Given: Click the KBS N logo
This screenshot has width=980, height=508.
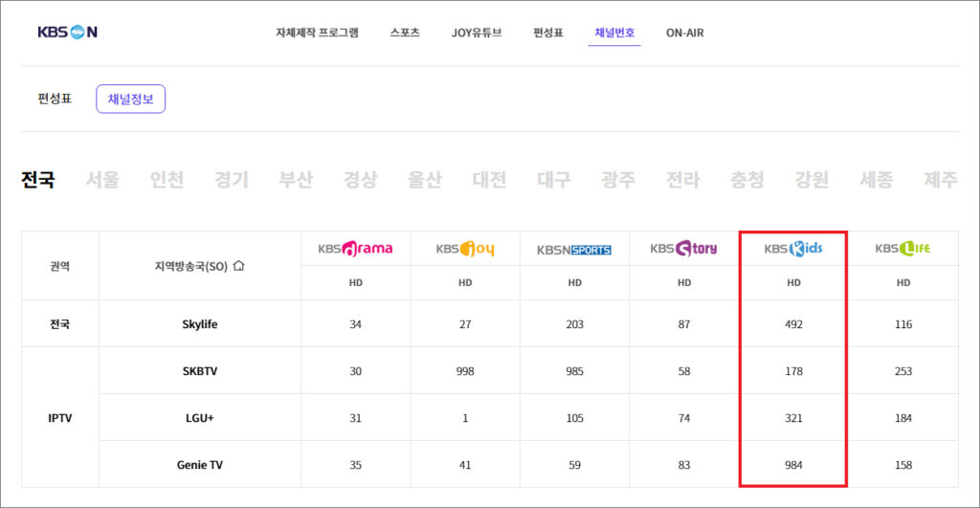Looking at the screenshot, I should 68,32.
